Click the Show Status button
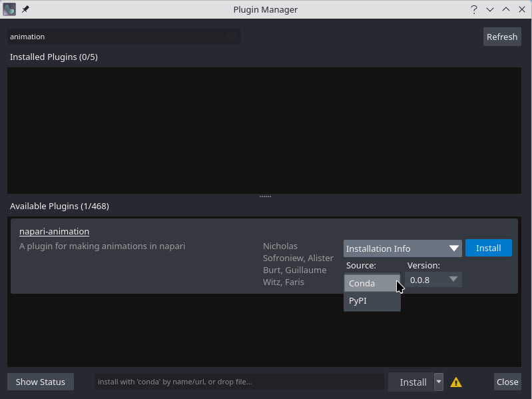532x399 pixels. point(41,382)
